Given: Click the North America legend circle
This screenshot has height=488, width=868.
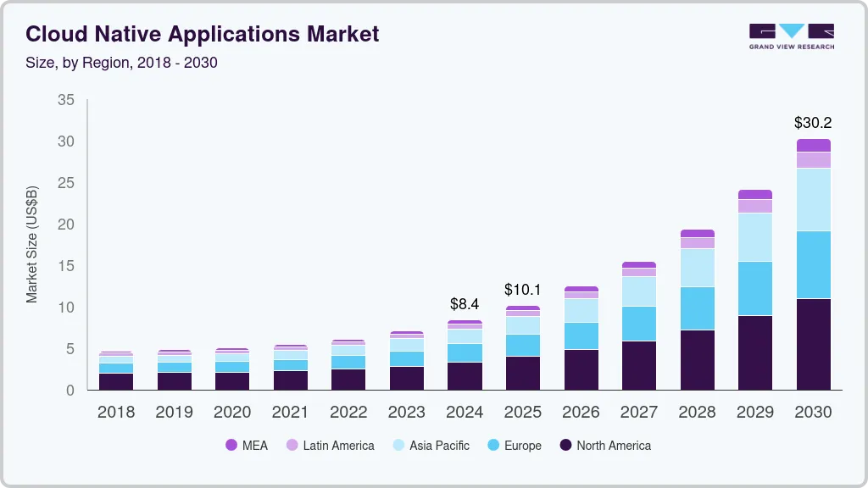Looking at the screenshot, I should pos(565,446).
